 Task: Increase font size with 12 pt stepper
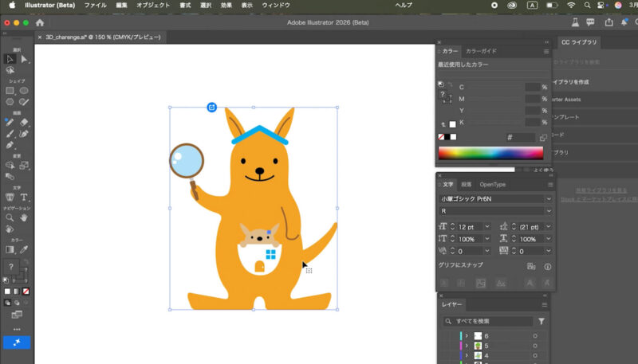pyautogui.click(x=452, y=225)
